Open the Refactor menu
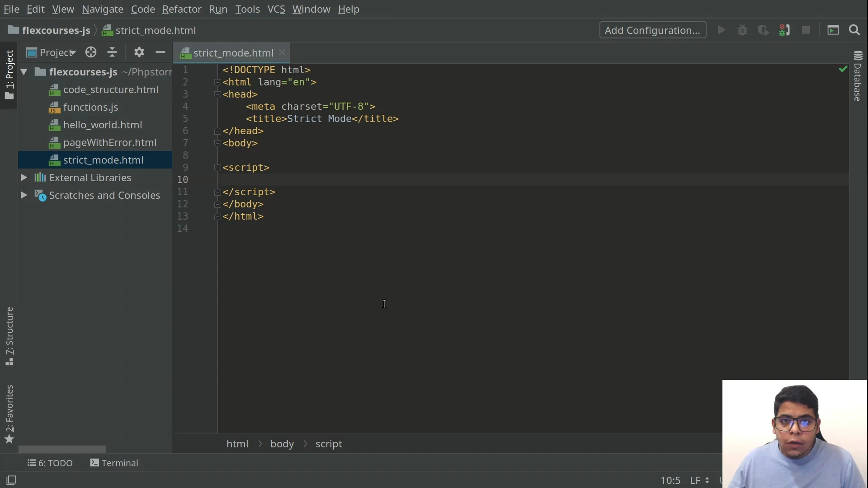 pyautogui.click(x=182, y=9)
